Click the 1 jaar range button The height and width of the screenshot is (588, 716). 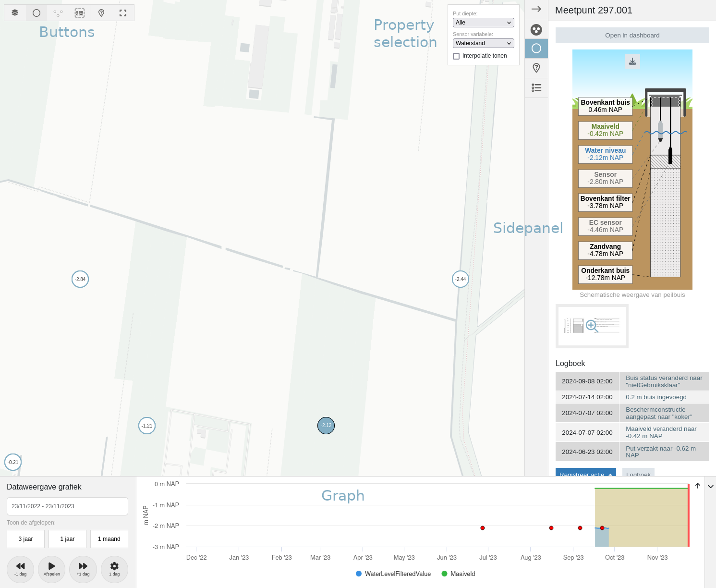(x=67, y=539)
